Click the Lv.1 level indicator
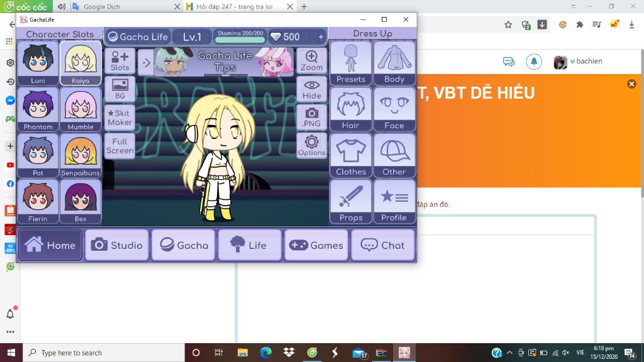This screenshot has height=362, width=644. (192, 37)
